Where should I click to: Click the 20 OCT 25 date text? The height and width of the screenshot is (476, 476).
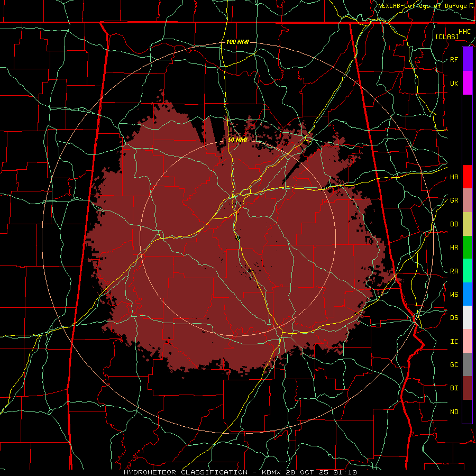(308, 472)
